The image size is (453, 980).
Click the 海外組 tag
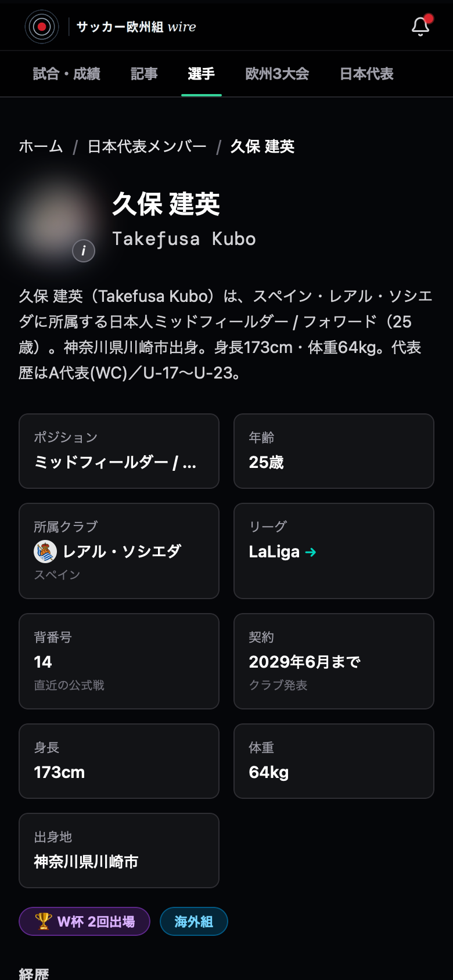(194, 921)
